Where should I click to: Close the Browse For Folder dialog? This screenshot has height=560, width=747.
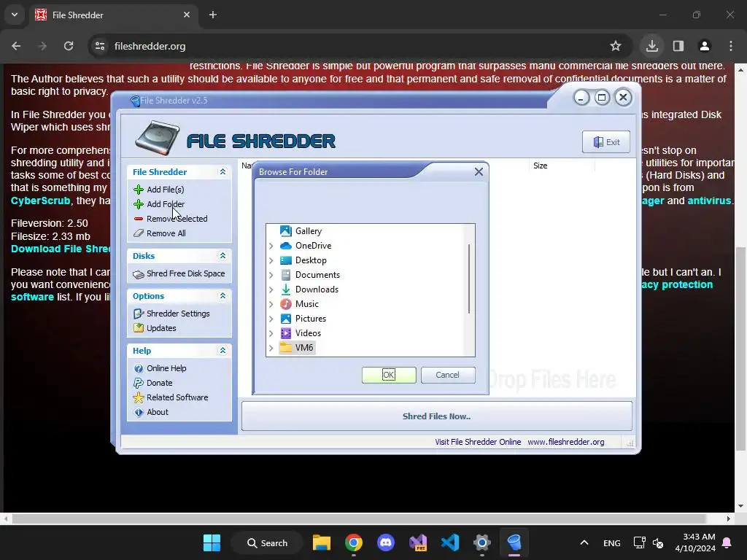pos(479,172)
